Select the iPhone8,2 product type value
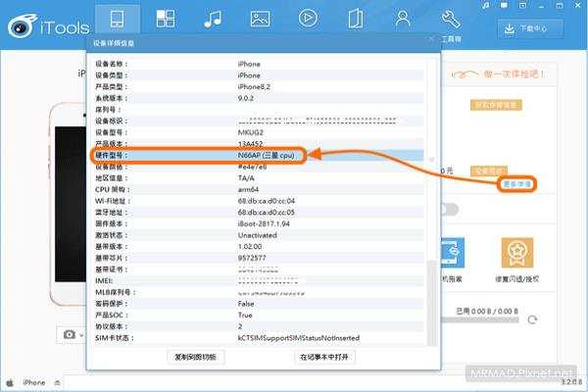Viewport: 588px width, 392px height. [254, 86]
